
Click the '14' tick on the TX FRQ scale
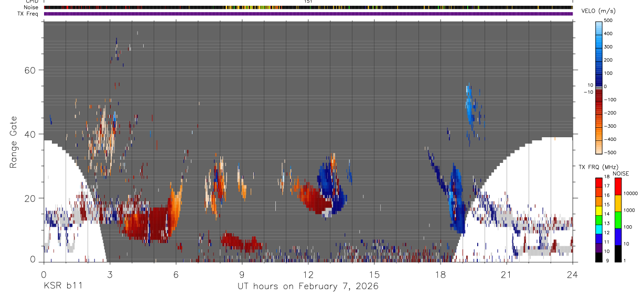click(x=607, y=214)
